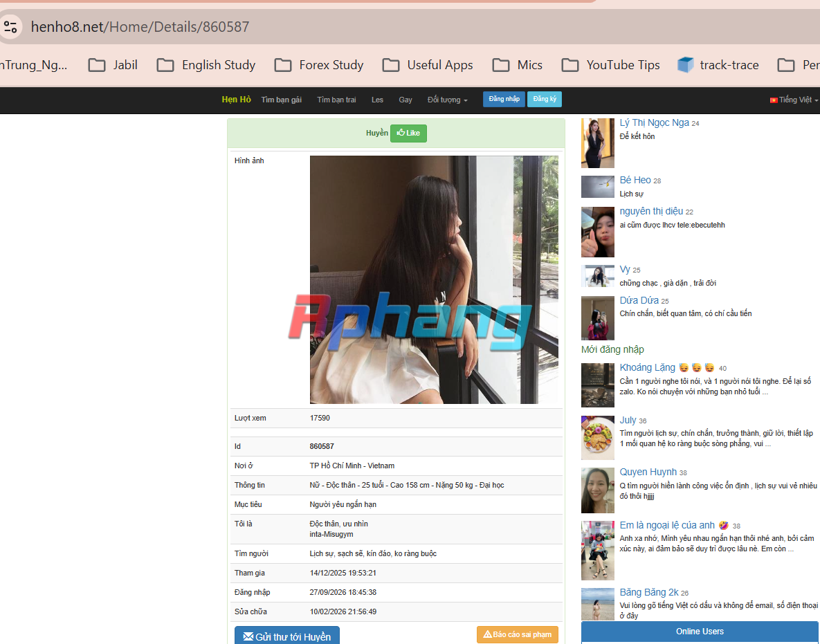Open Huyền's large profile photo
The width and height of the screenshot is (820, 644).
[x=434, y=279]
